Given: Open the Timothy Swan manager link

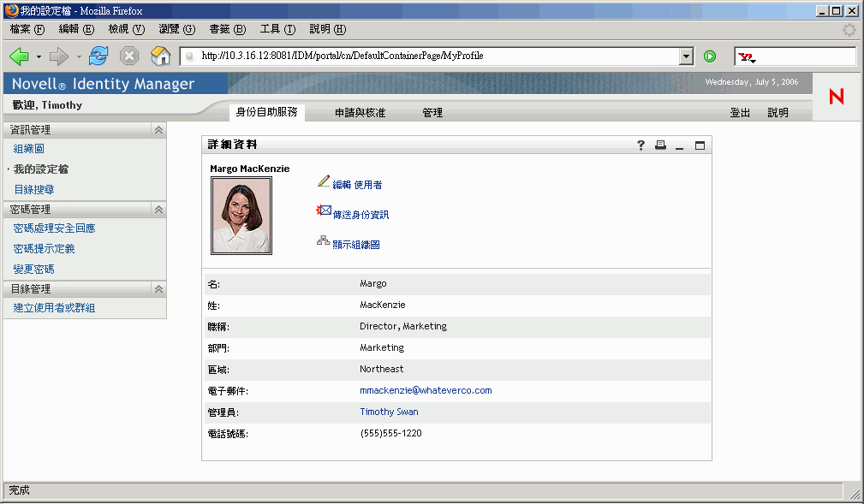Looking at the screenshot, I should point(389,412).
